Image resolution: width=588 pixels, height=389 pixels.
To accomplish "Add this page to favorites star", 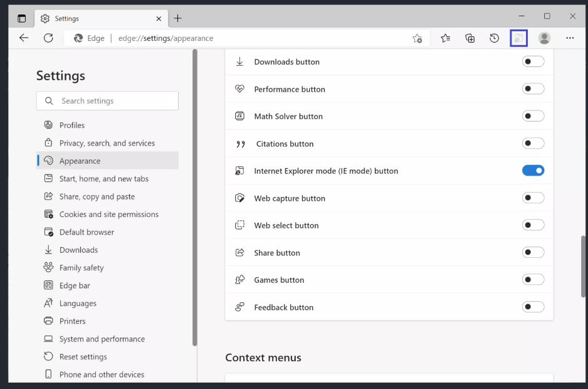I will pos(417,38).
